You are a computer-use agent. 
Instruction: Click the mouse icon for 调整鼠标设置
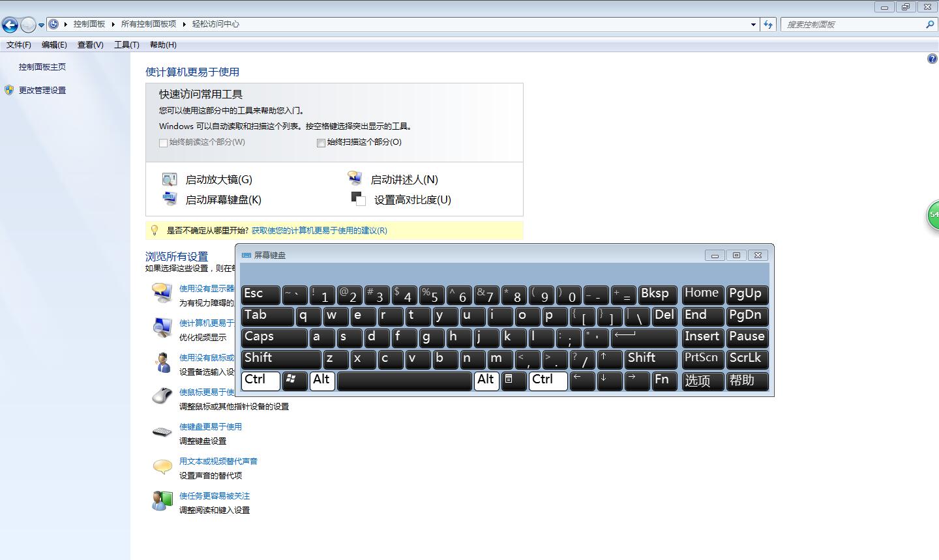click(x=162, y=396)
